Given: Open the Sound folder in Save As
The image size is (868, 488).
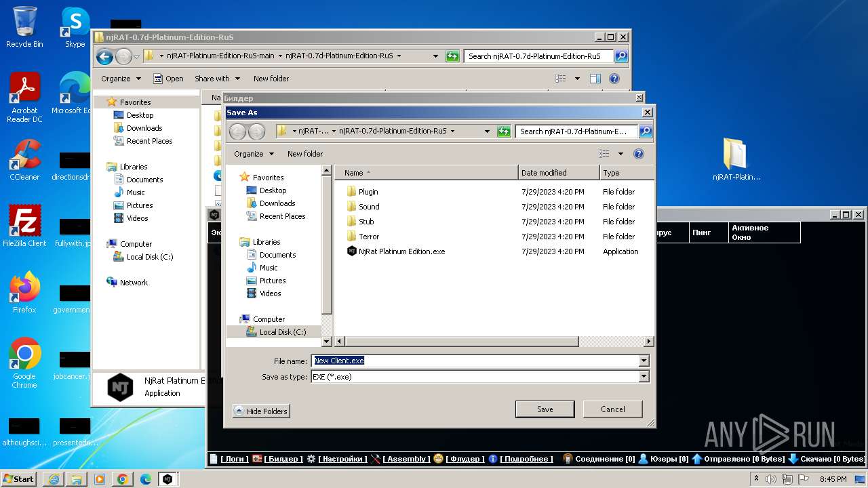Looking at the screenshot, I should click(x=369, y=207).
